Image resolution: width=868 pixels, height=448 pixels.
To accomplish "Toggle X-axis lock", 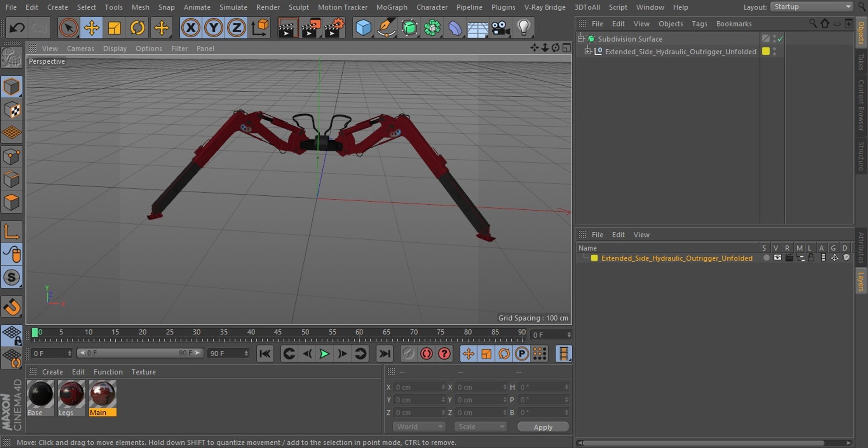I will (191, 28).
